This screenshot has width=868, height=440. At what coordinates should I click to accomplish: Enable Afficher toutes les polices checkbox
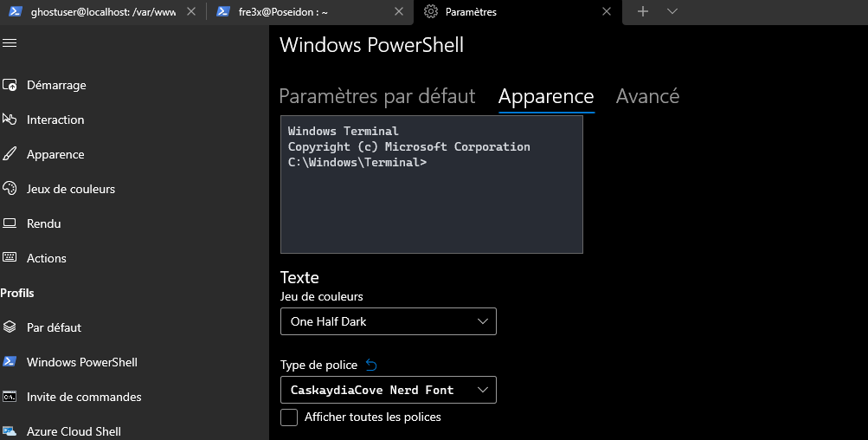point(289,417)
